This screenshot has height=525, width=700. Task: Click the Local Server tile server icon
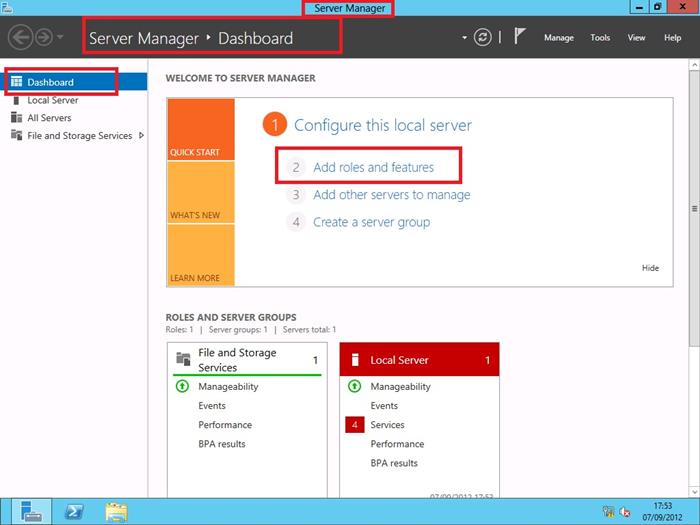click(355, 360)
